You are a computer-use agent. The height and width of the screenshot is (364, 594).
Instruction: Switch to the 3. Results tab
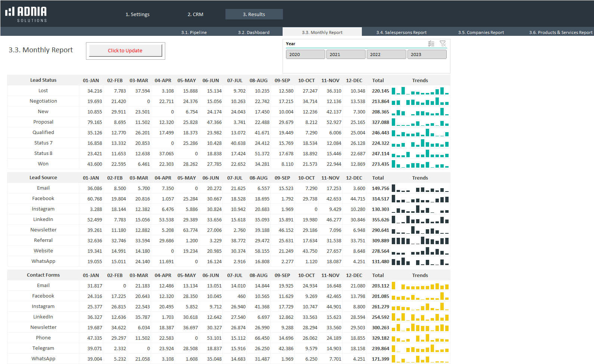[254, 14]
